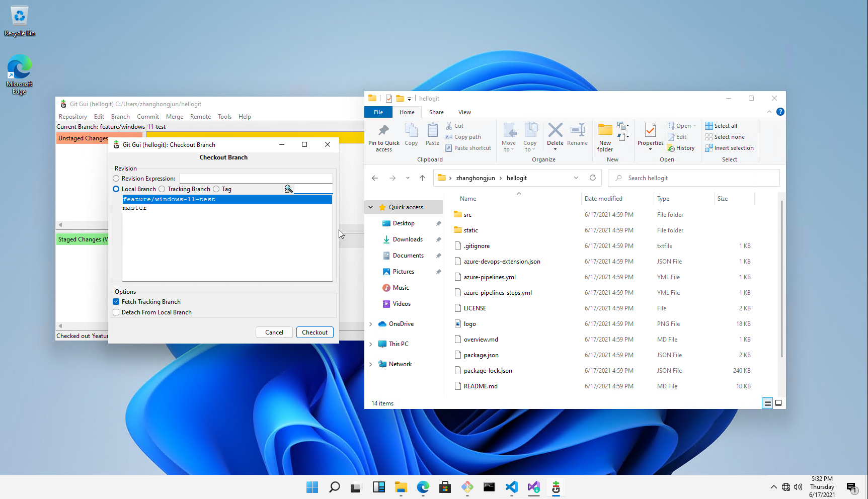Click the Cut scissors icon
868x499 pixels.
[449, 126]
